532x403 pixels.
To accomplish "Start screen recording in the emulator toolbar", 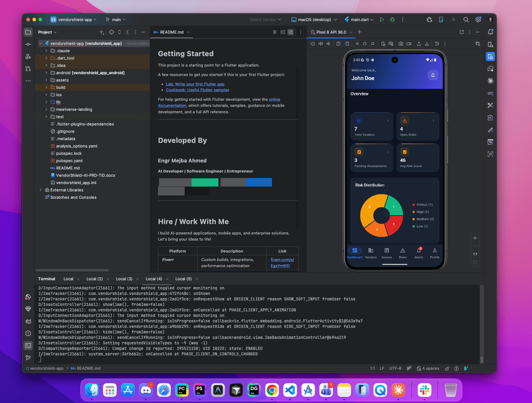I will (x=409, y=44).
